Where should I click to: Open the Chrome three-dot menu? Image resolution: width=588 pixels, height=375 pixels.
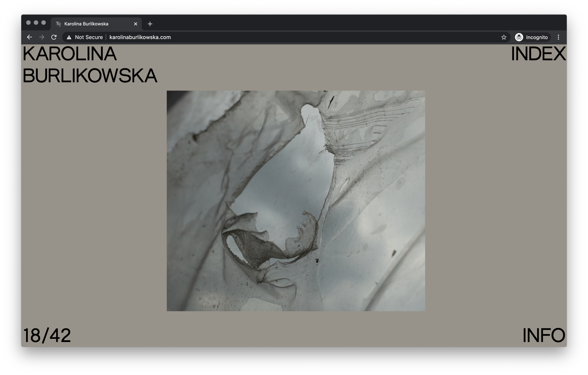[x=558, y=37]
